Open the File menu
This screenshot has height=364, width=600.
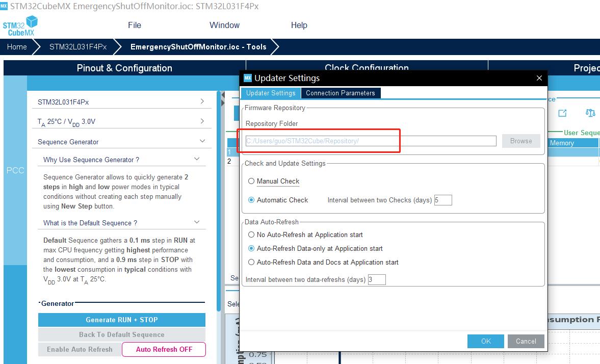point(134,25)
